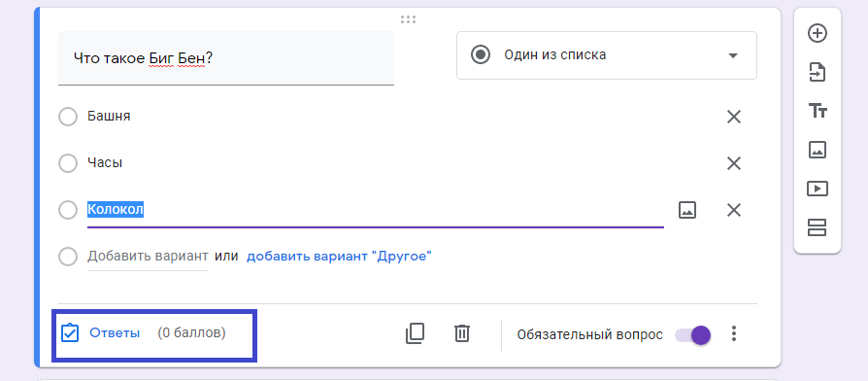The image size is (868, 381).
Task: Add title and description icon
Action: pyautogui.click(x=818, y=112)
